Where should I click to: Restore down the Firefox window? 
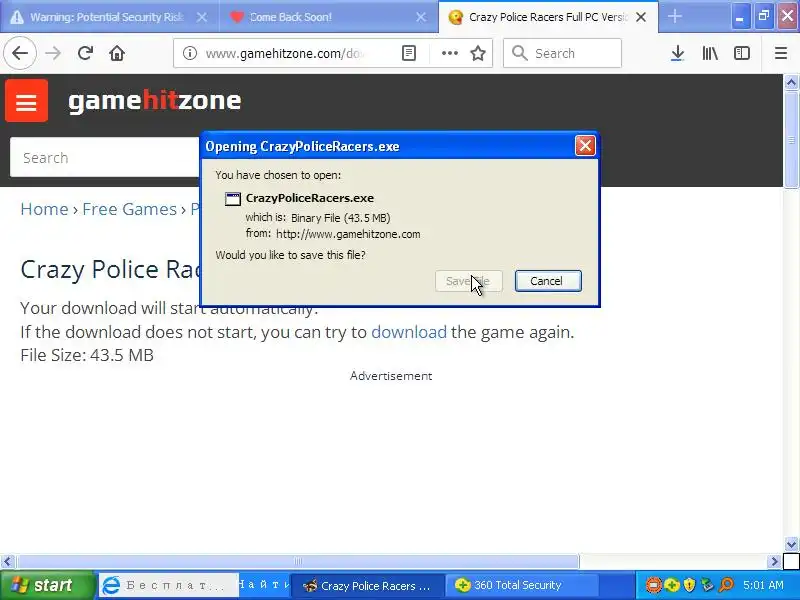click(x=763, y=16)
